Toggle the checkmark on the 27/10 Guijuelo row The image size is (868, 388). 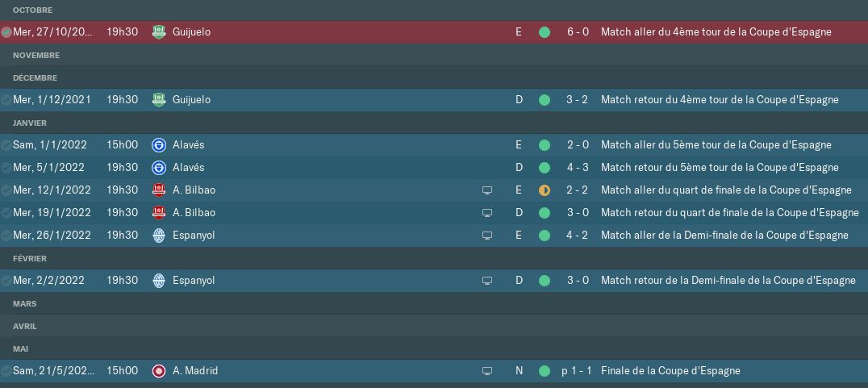pyautogui.click(x=6, y=32)
